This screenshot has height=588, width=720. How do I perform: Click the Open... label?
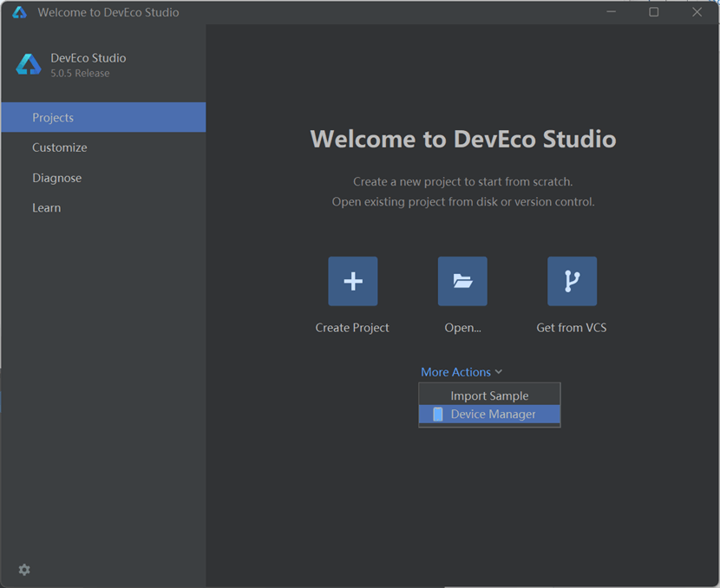[x=463, y=328]
